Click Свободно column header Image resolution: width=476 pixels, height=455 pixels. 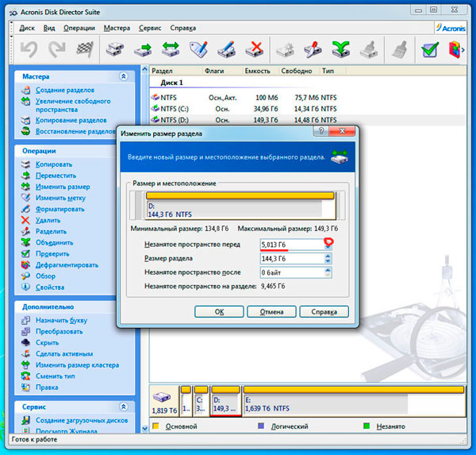coord(296,71)
